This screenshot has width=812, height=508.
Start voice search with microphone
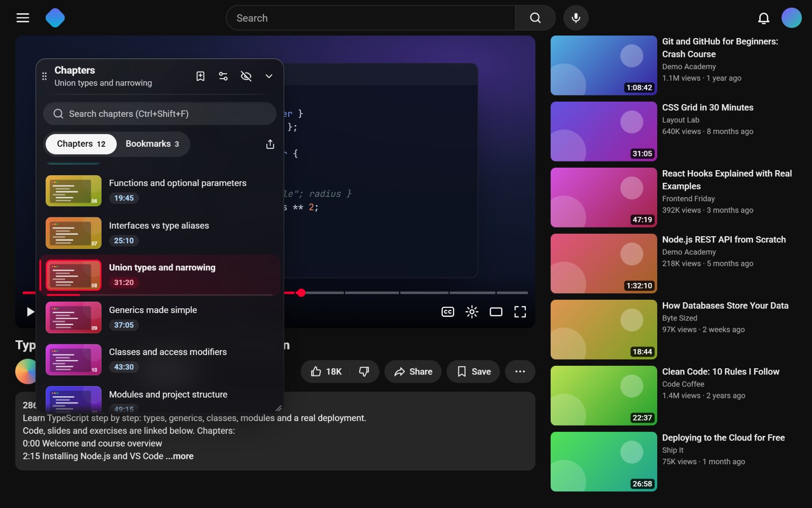click(x=576, y=18)
